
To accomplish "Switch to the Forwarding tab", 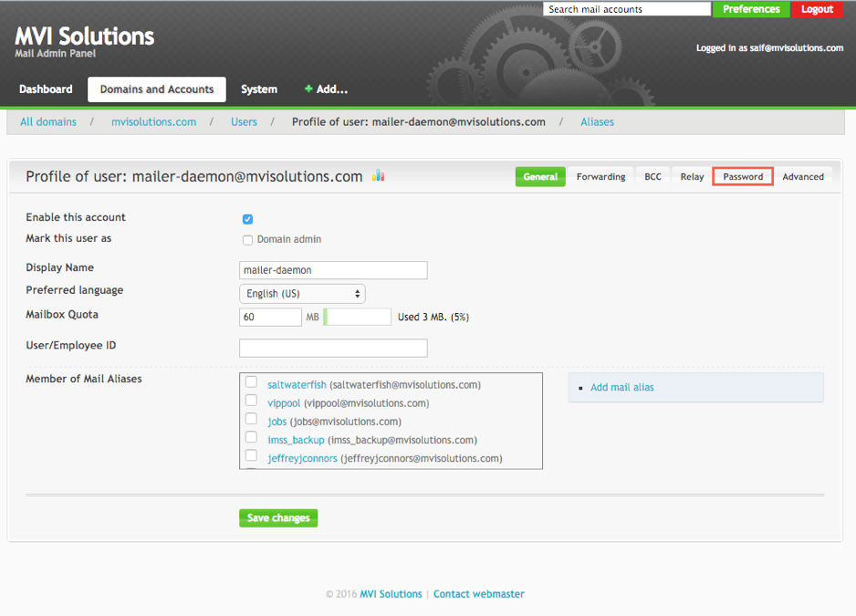I will 601,176.
